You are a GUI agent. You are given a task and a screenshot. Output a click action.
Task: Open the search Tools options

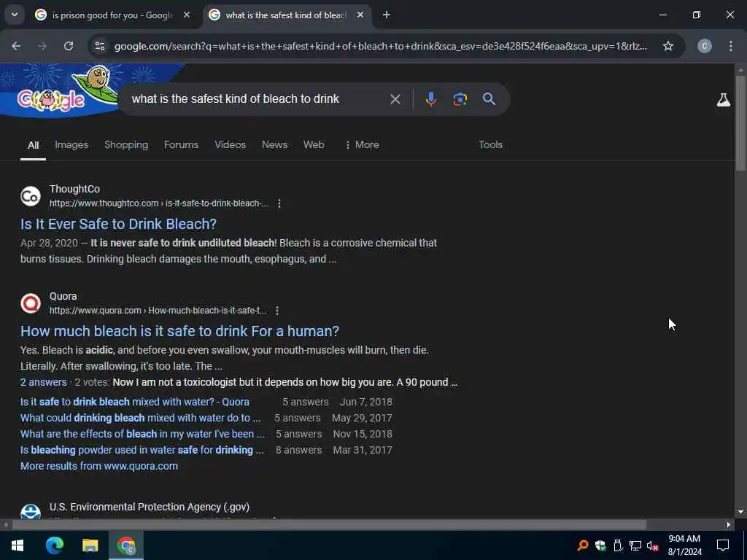(490, 145)
